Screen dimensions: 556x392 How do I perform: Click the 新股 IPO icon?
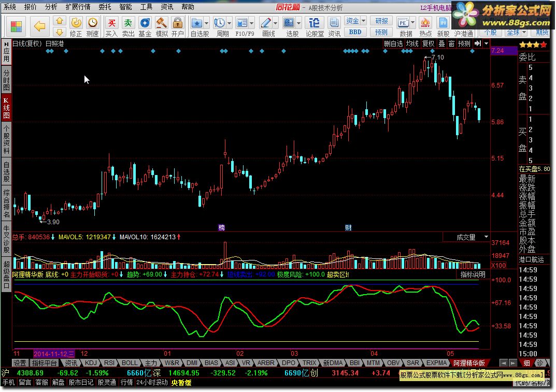pyautogui.click(x=443, y=23)
